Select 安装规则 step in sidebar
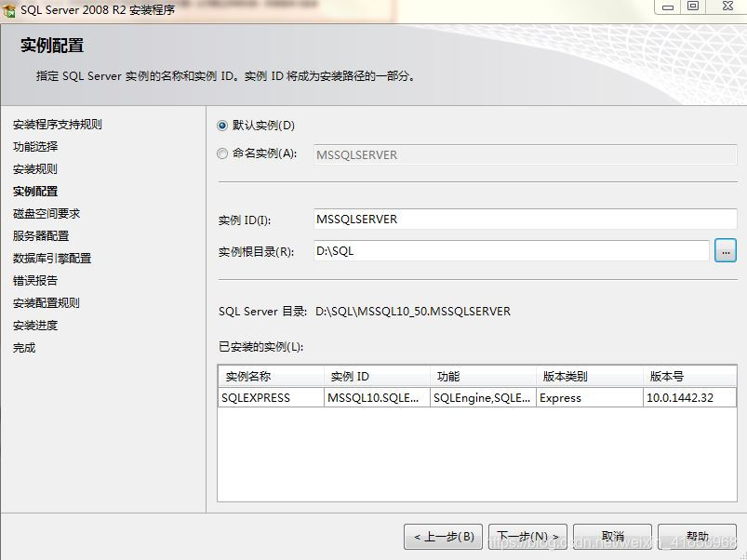This screenshot has width=747, height=560. [35, 169]
